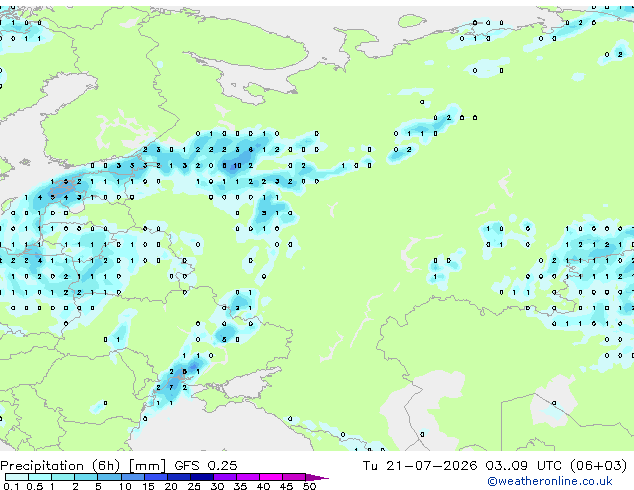This screenshot has height=490, width=634.
Task: Click the 0.5–1 mm legend color swatch
Action: [40, 477]
